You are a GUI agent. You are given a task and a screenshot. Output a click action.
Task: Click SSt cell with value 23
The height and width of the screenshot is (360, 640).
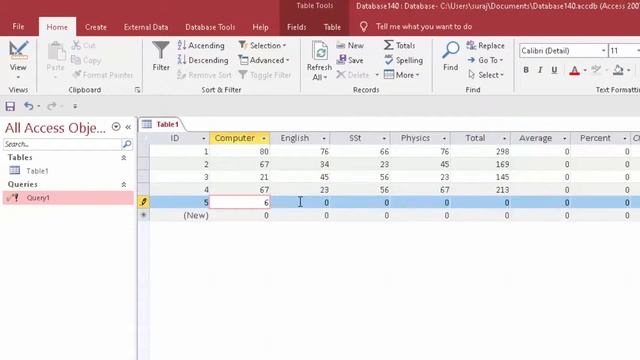tap(360, 164)
